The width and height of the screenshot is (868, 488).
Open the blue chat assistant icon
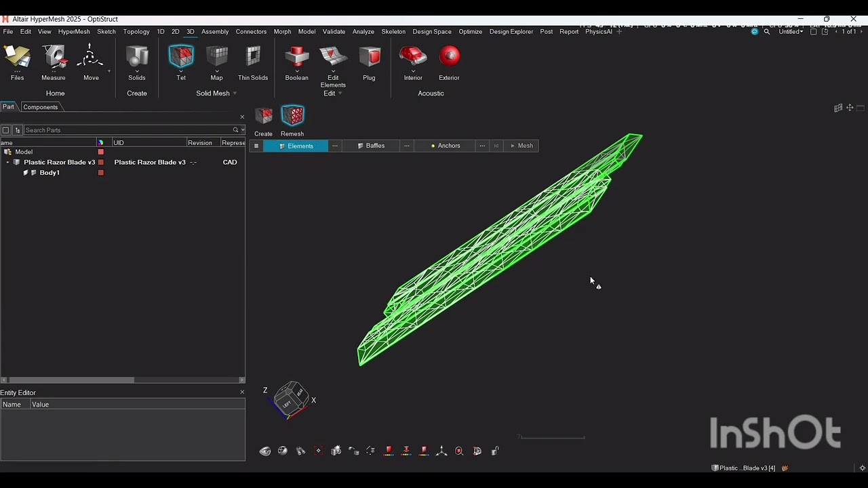(755, 32)
